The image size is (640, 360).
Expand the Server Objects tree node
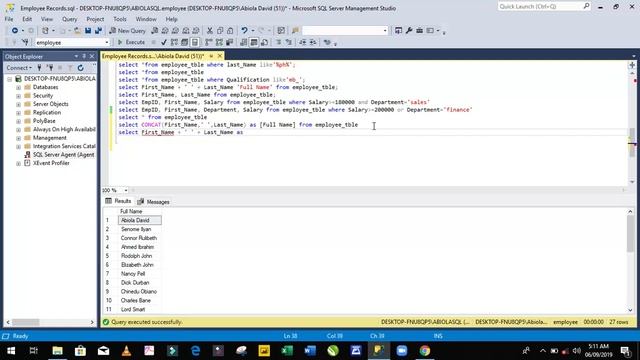pos(18,104)
